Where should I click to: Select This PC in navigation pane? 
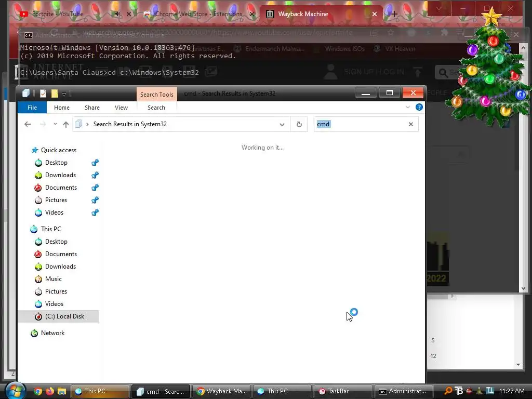tap(51, 229)
